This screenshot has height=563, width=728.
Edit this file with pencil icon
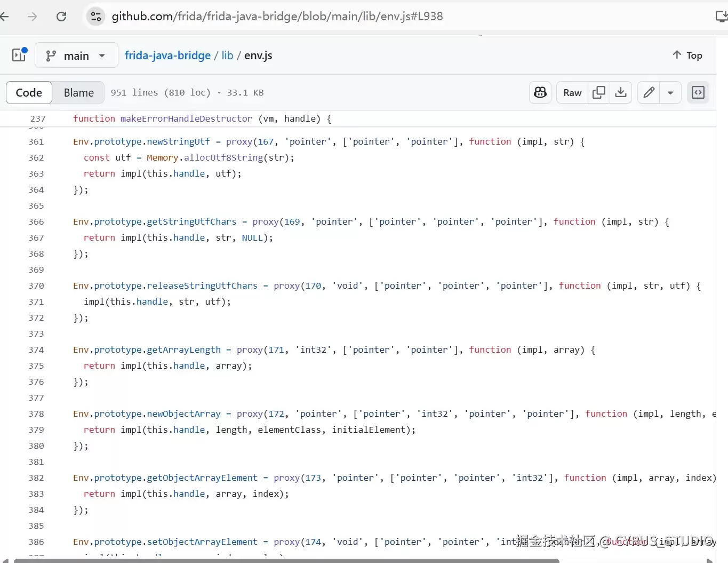(x=649, y=92)
